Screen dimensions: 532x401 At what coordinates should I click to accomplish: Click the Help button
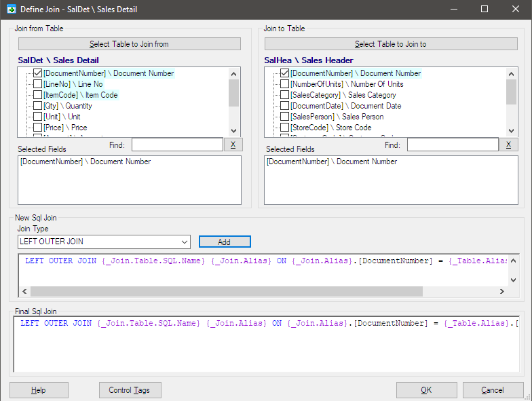[39, 390]
